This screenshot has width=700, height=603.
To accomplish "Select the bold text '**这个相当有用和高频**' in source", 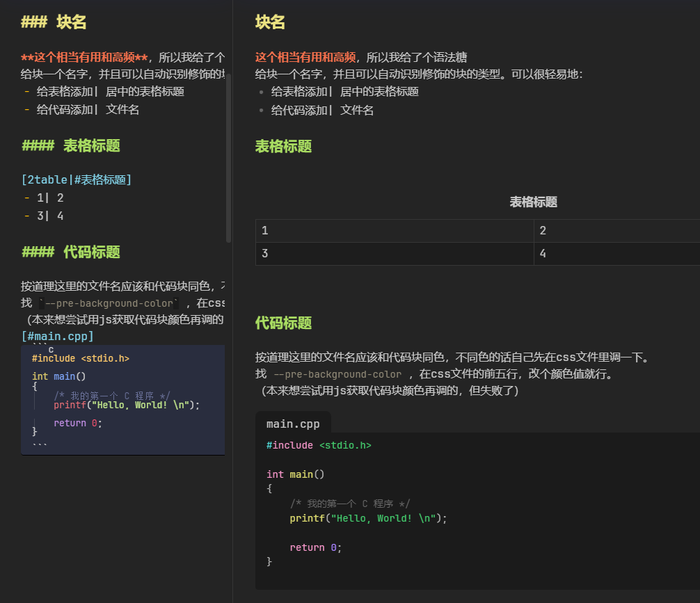I will coord(84,57).
